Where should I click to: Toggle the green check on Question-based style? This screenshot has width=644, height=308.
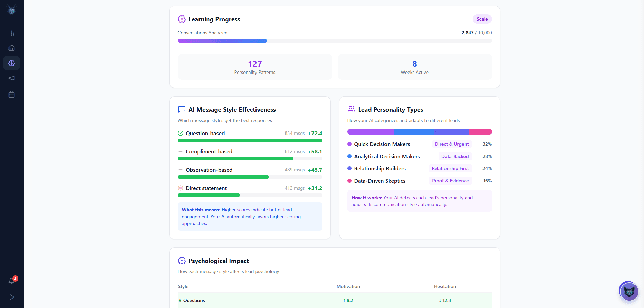click(x=180, y=133)
